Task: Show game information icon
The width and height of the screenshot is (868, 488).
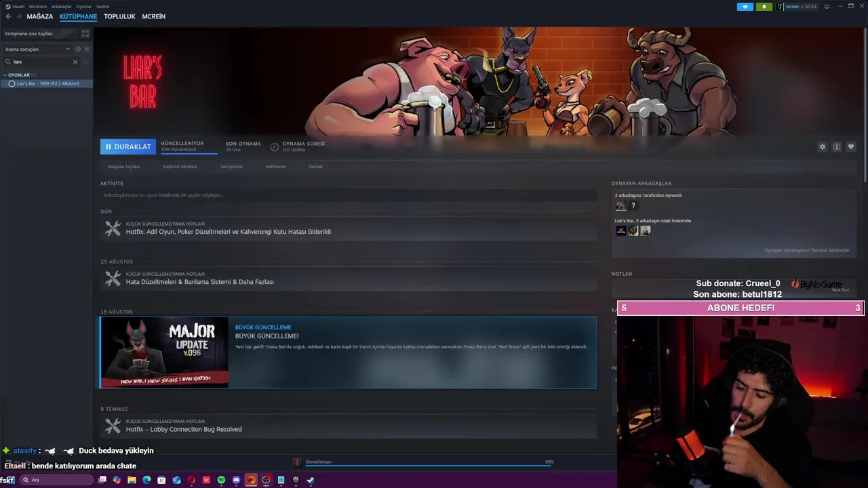Action: (837, 146)
